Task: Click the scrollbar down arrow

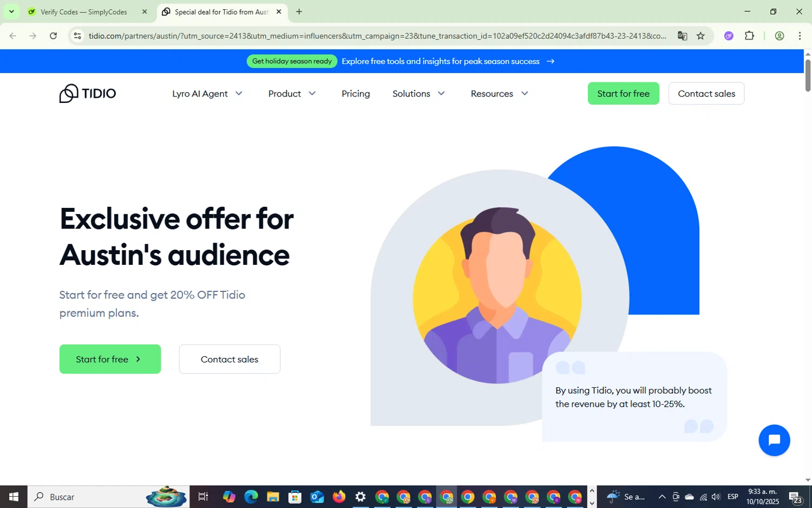Action: click(x=808, y=480)
